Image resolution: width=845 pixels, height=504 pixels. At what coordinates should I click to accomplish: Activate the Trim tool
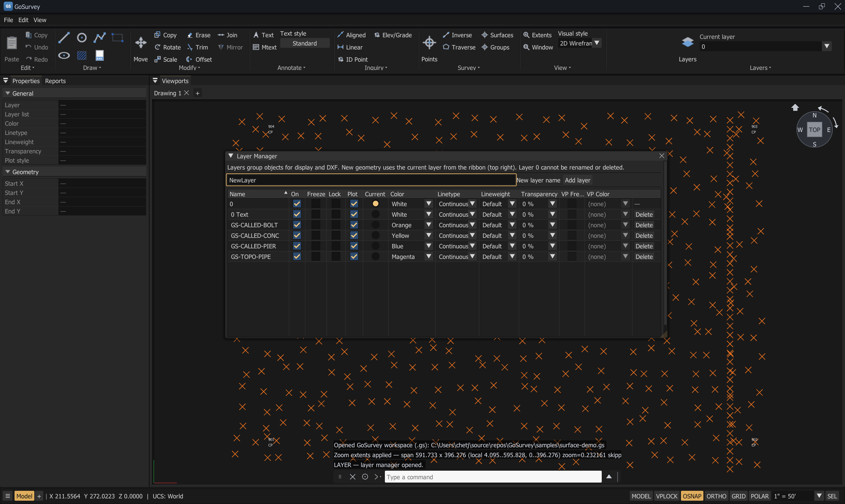(197, 47)
